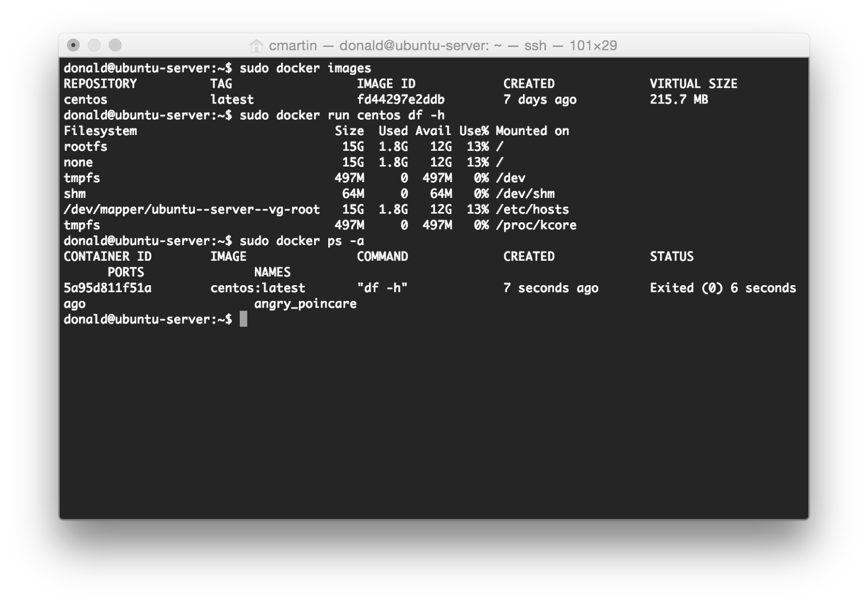Screen dimensions: 868x604
Task: Click the centos:latest image value
Action: pyautogui.click(x=258, y=288)
